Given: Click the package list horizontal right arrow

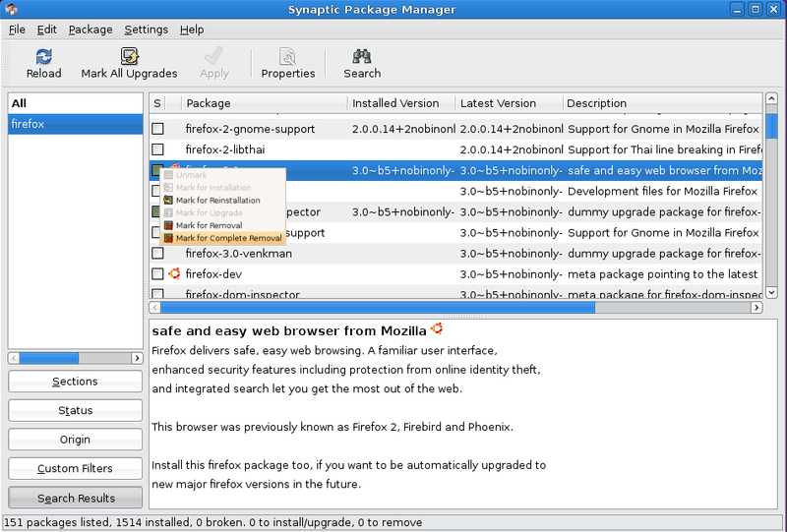Looking at the screenshot, I should pos(757,307).
